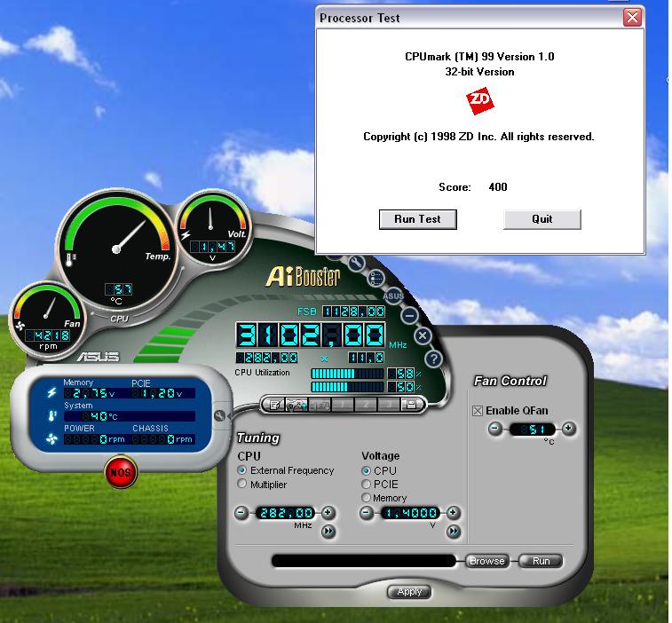Click the Fan rpm gauge

pyautogui.click(x=48, y=319)
